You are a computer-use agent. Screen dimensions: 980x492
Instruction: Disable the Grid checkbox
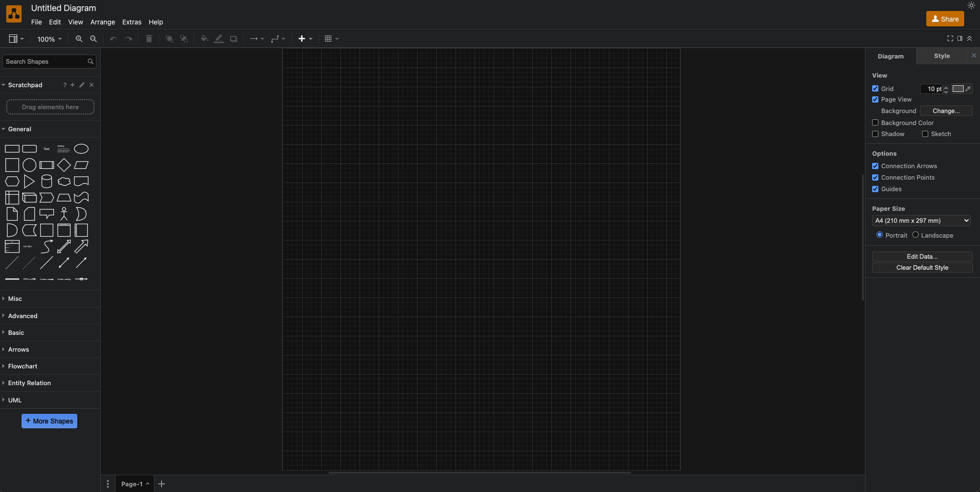pyautogui.click(x=875, y=89)
